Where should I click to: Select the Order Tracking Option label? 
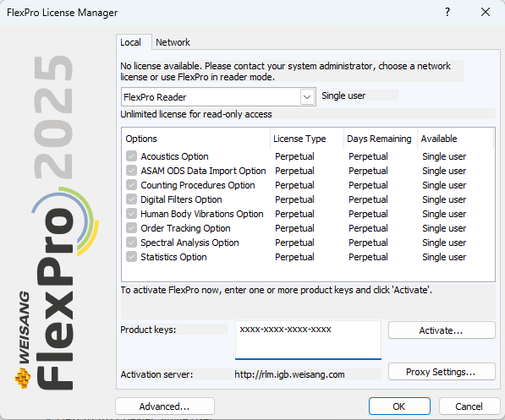185,228
